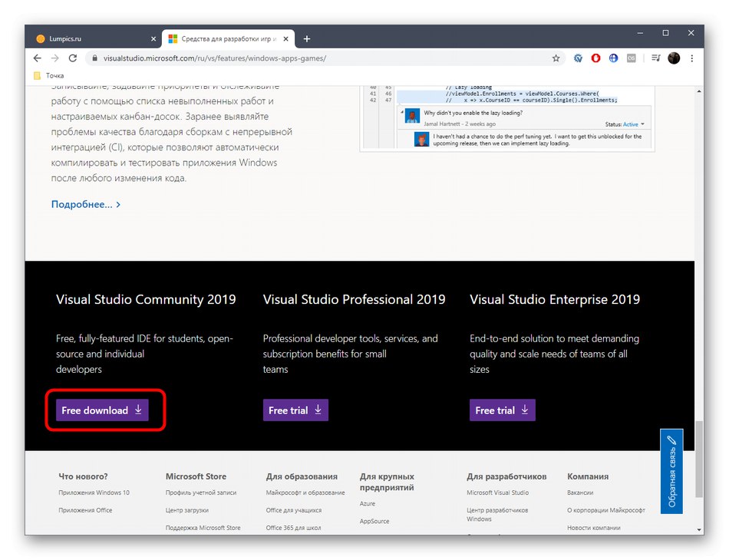The width and height of the screenshot is (729, 560).
Task: Click the red Opera-style extension icon
Action: coord(595,58)
